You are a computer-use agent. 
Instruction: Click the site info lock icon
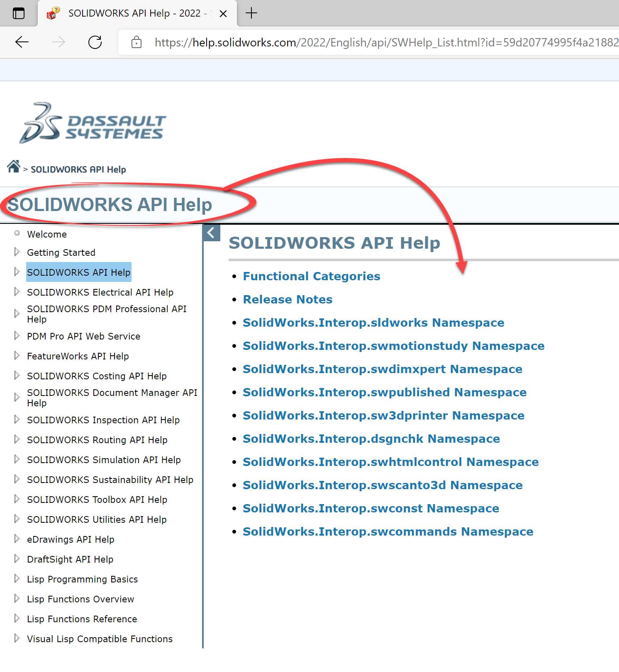click(x=136, y=42)
